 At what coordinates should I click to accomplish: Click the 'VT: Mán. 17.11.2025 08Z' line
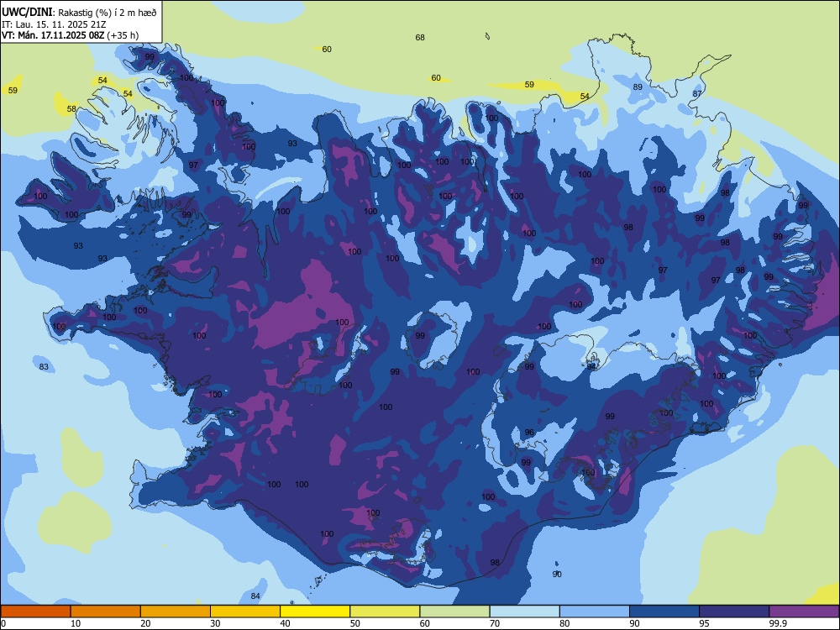pyautogui.click(x=53, y=35)
